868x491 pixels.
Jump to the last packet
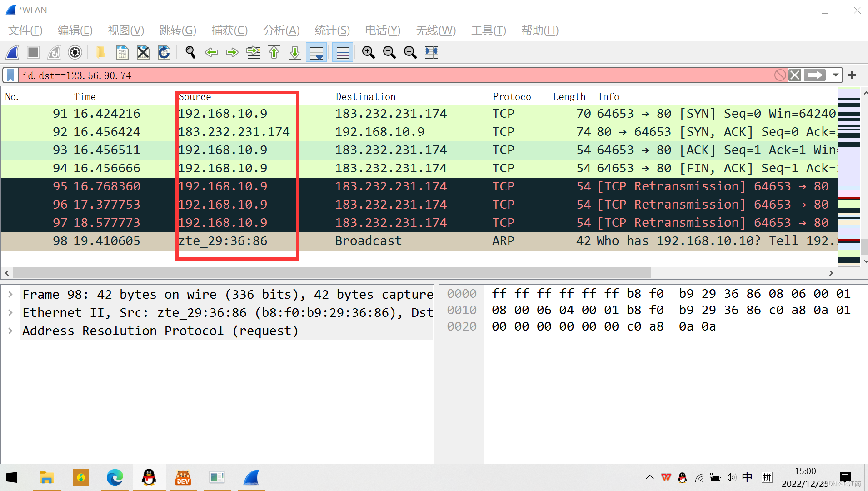pos(295,52)
